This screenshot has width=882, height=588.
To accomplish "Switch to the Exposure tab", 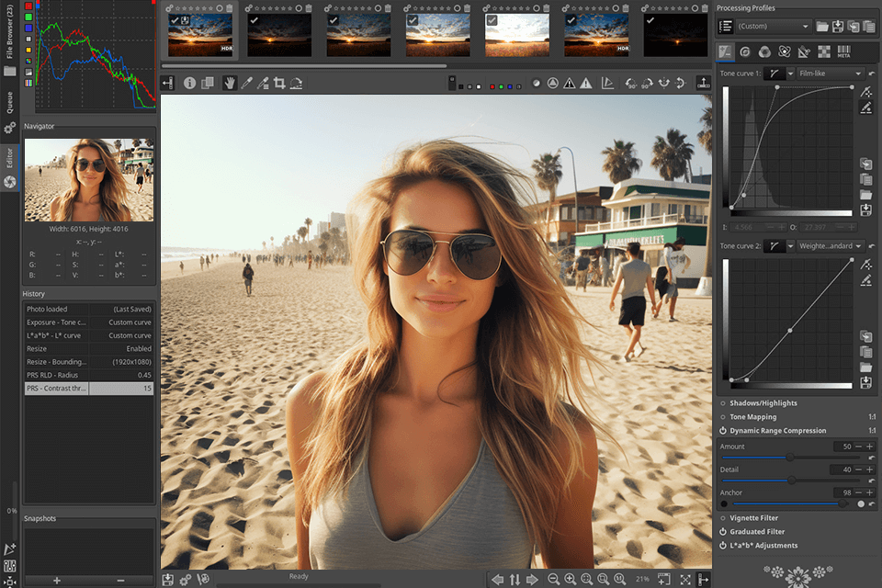I will pyautogui.click(x=725, y=52).
